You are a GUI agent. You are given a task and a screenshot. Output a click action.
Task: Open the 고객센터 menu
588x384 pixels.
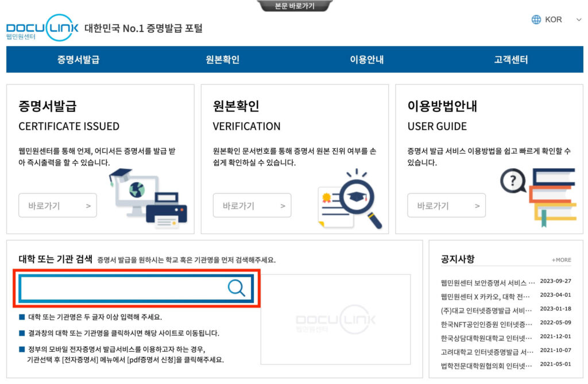[510, 60]
